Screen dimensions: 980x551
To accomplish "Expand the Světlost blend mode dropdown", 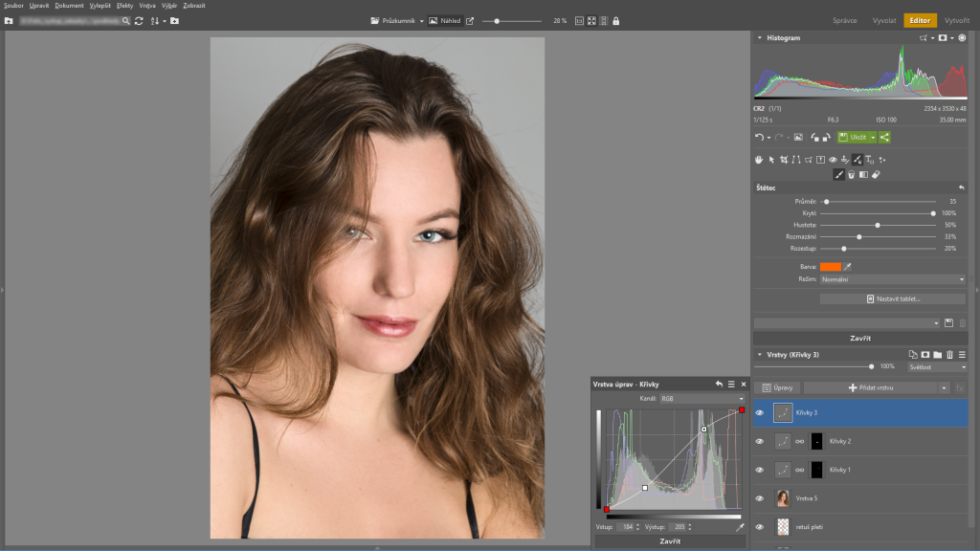I will (x=936, y=366).
